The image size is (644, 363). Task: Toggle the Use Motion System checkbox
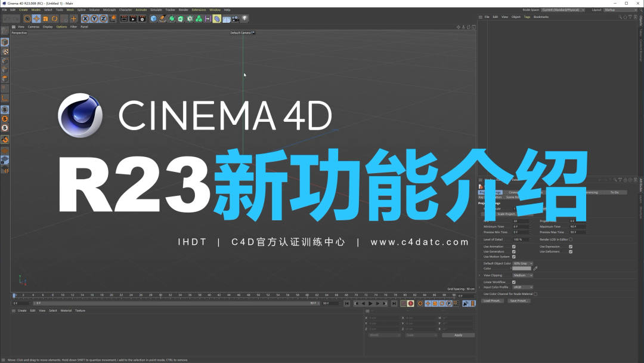pyautogui.click(x=513, y=257)
